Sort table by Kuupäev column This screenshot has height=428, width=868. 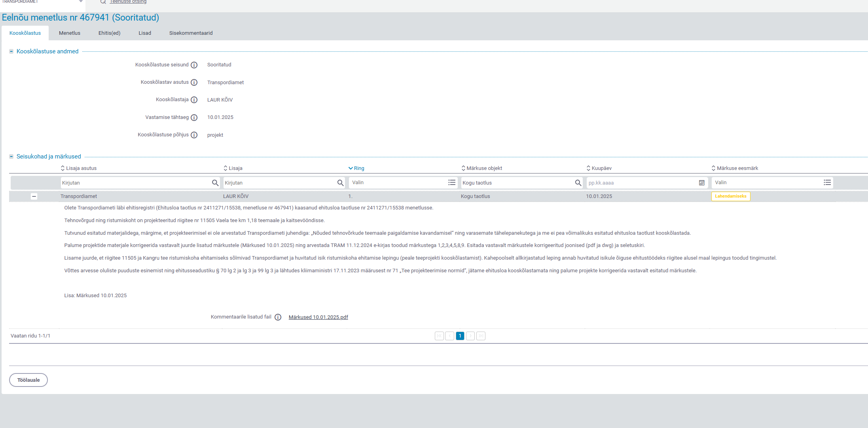point(599,168)
